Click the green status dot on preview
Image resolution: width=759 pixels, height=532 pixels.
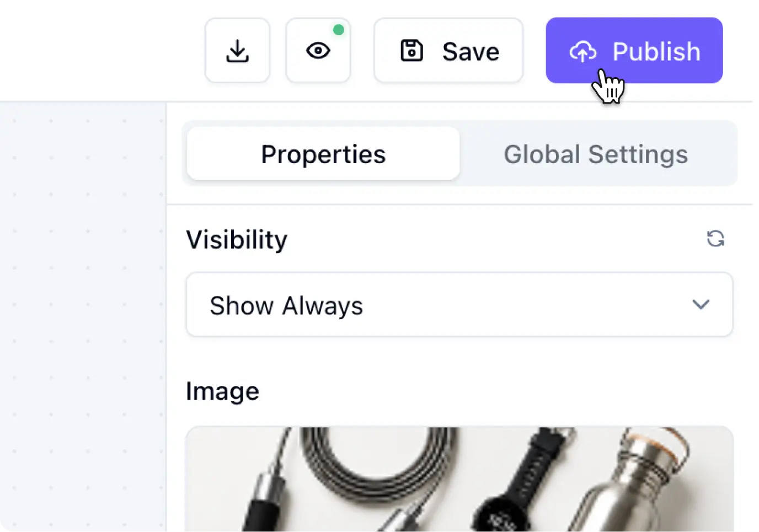[339, 30]
